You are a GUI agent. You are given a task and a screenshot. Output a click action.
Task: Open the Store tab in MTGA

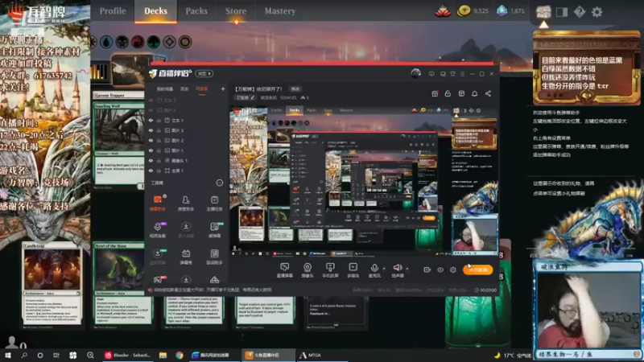pos(236,11)
